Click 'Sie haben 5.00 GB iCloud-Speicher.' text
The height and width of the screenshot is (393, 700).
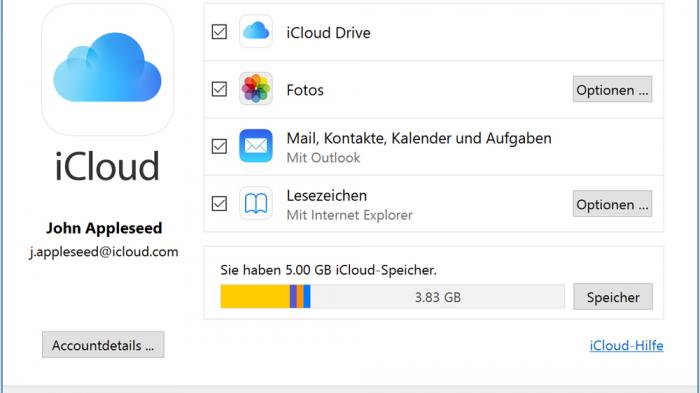[329, 270]
